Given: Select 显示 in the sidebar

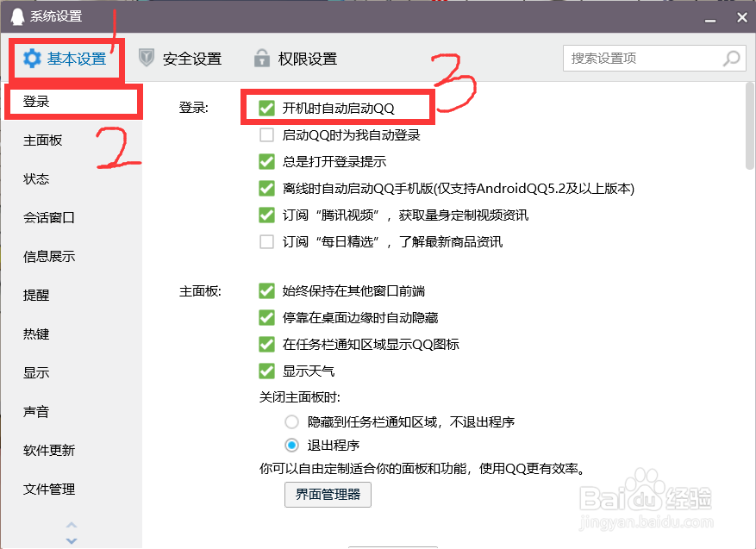Looking at the screenshot, I should 72,372.
